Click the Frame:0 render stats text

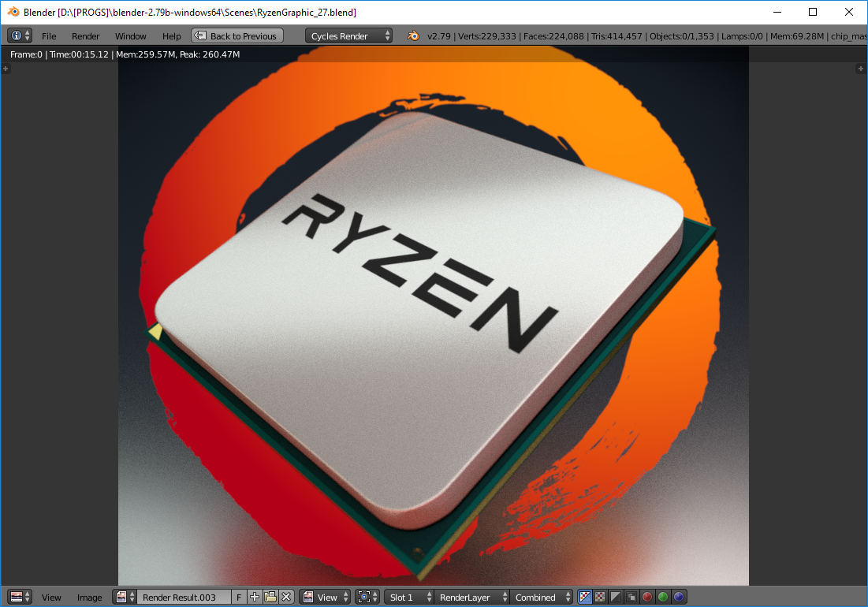125,54
